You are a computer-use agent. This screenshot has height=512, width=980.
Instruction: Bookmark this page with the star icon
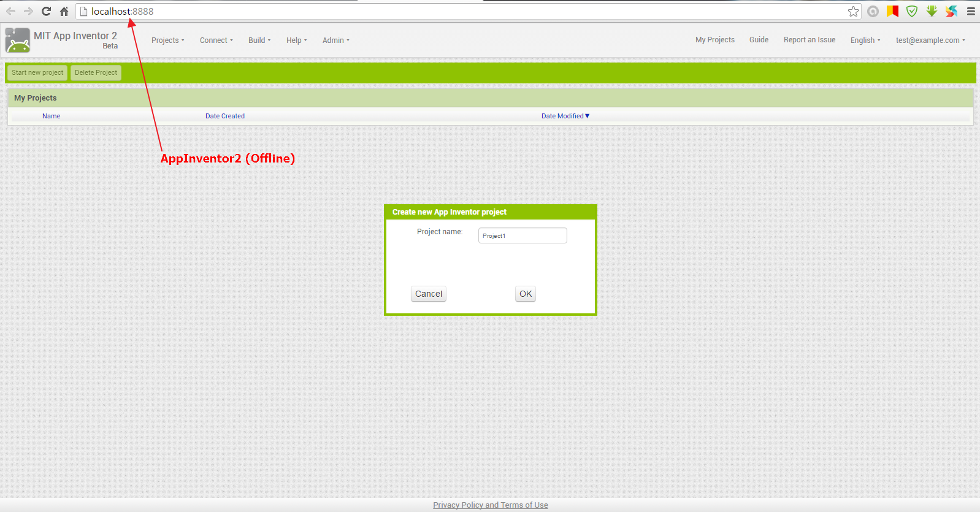(x=853, y=11)
